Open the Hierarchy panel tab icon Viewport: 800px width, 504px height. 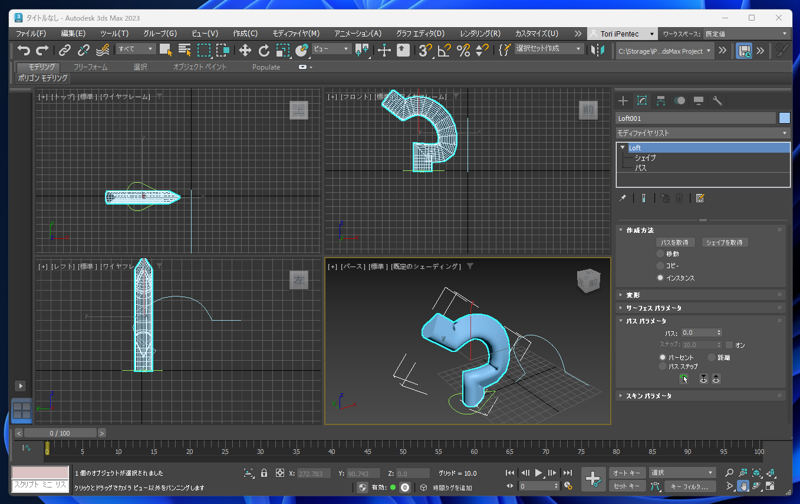tap(661, 100)
